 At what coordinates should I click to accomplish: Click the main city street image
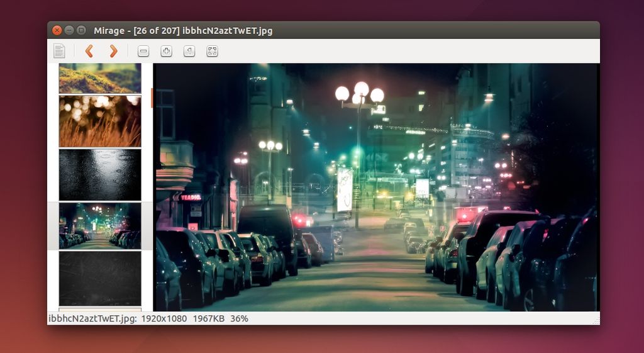376,188
